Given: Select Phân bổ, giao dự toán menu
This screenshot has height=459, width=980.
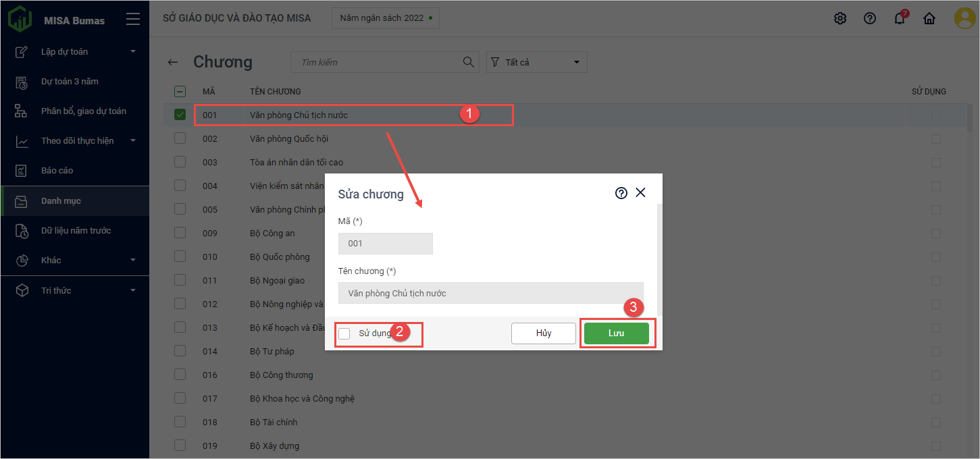Looking at the screenshot, I should tap(83, 111).
